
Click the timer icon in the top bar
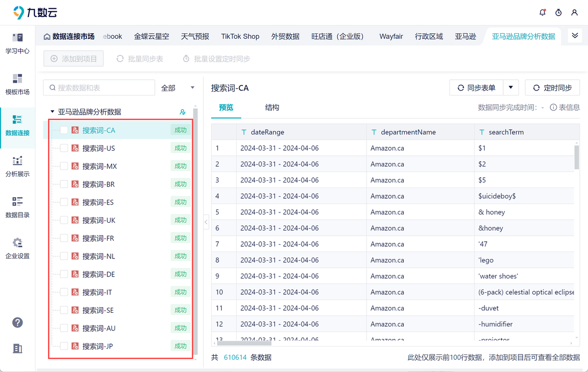(559, 13)
